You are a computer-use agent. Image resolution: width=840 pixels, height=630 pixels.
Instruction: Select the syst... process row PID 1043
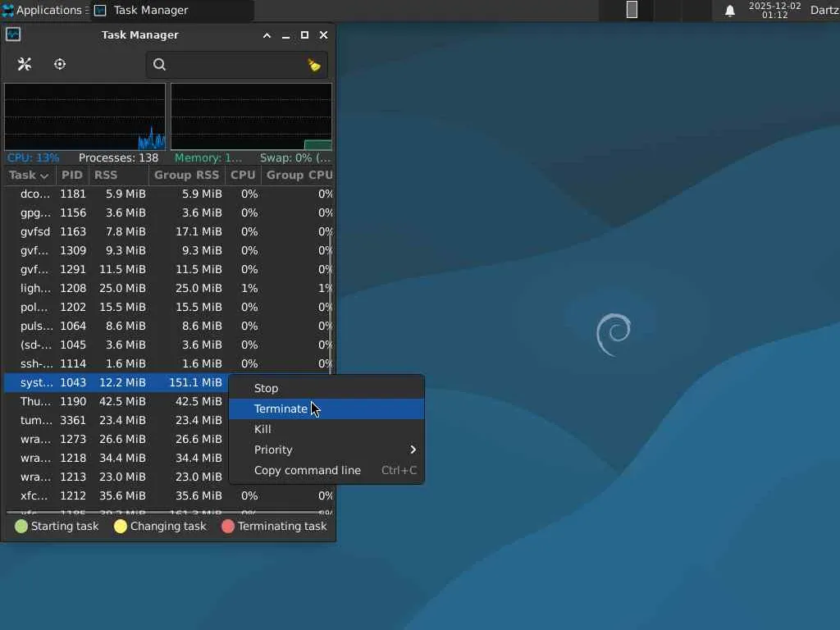pyautogui.click(x=116, y=382)
